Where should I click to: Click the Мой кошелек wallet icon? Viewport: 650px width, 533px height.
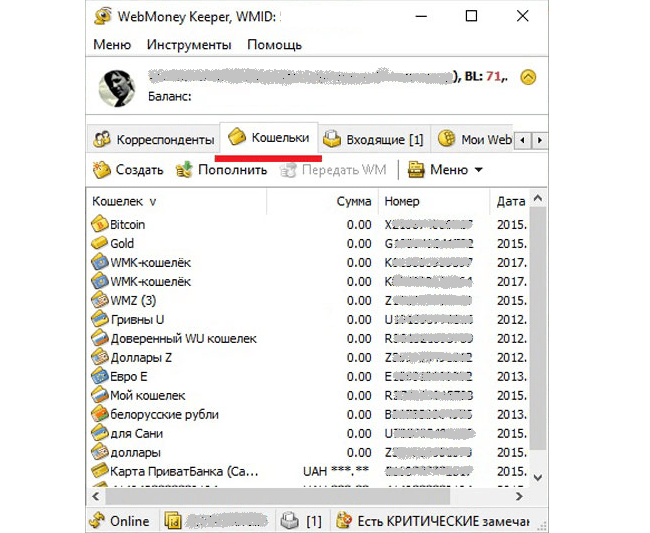coord(99,395)
